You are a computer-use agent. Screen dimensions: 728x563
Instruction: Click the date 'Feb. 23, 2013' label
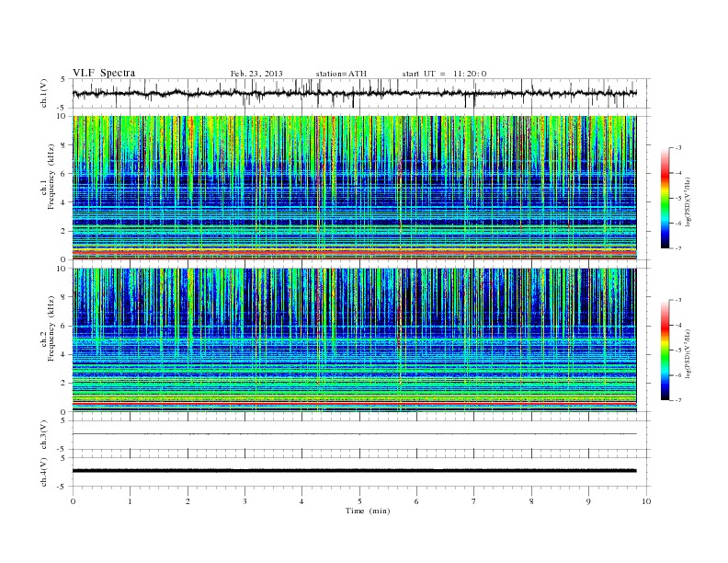pyautogui.click(x=256, y=74)
